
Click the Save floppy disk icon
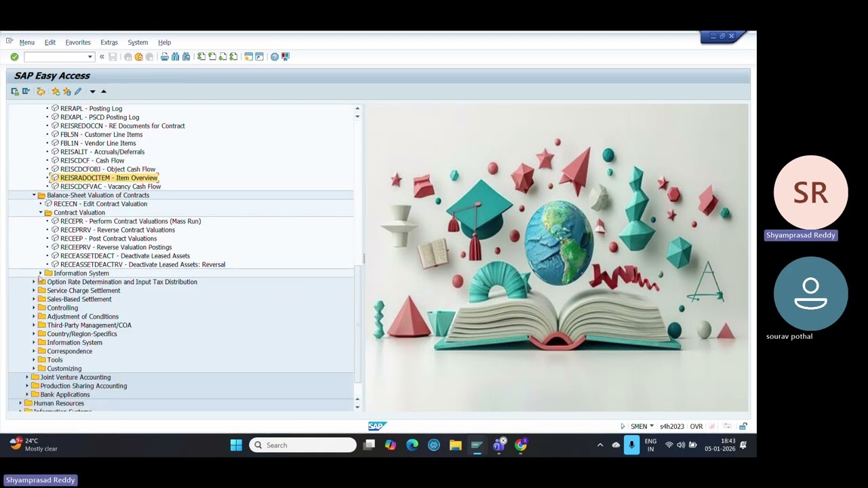point(113,57)
